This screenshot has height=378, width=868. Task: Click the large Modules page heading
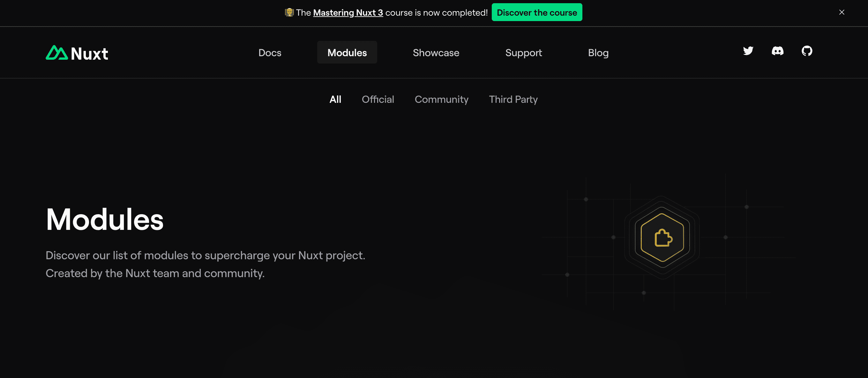coord(105,220)
